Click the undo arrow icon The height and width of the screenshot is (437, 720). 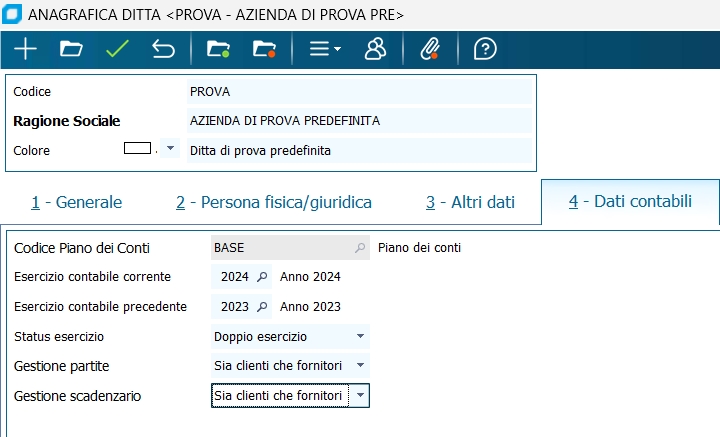tap(163, 49)
